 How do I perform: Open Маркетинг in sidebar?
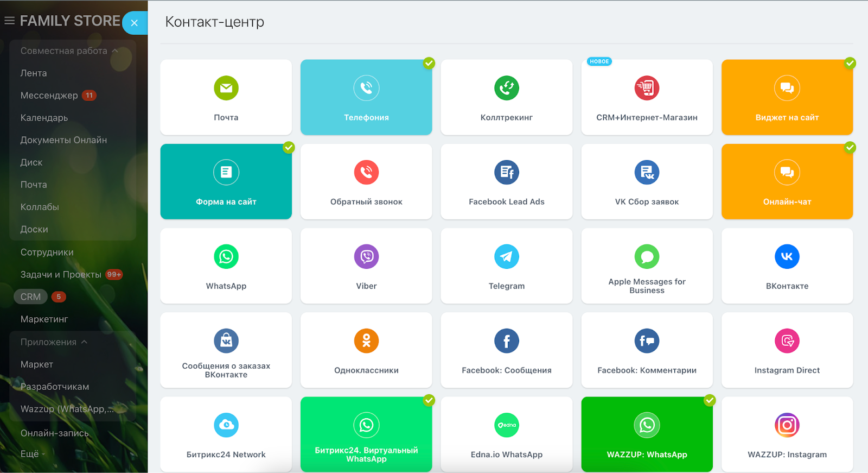44,319
